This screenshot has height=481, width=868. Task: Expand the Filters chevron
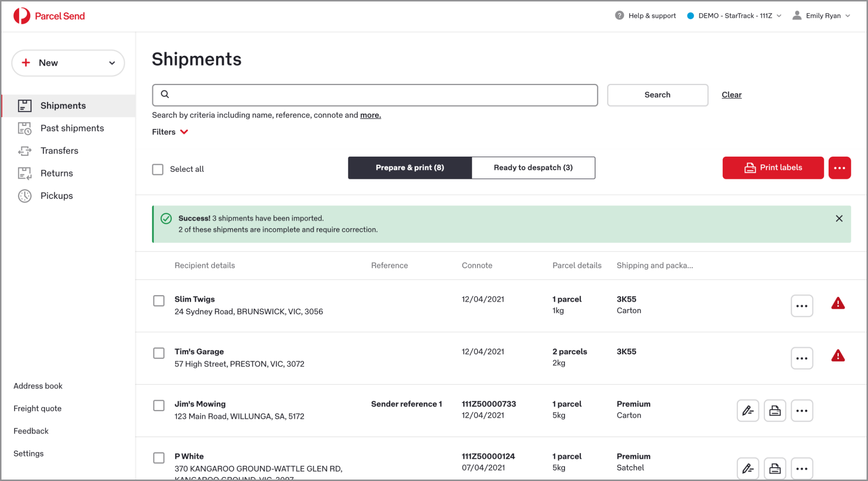[184, 132]
